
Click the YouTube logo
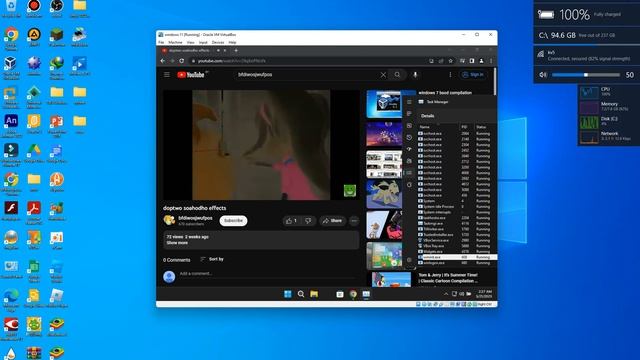[191, 75]
